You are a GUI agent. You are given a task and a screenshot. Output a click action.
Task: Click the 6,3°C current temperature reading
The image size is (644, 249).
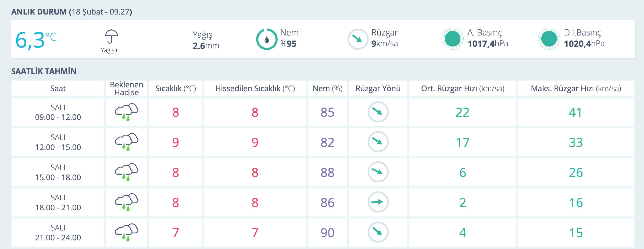pyautogui.click(x=36, y=40)
